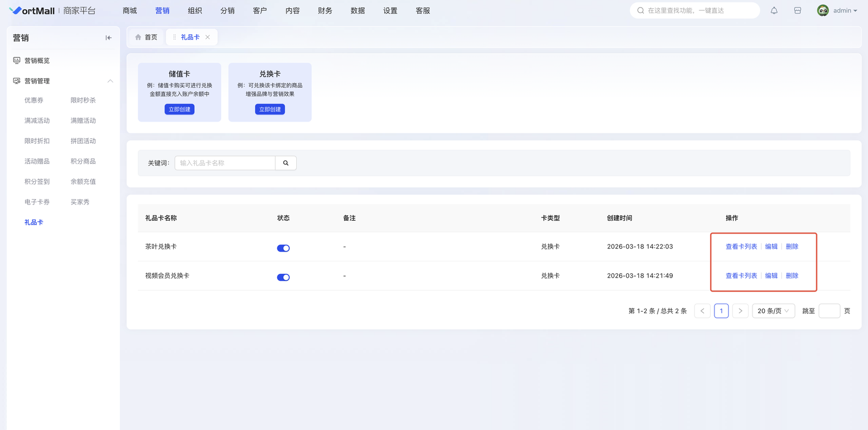Screen dimensions: 868x430
Task: Click the admin avatar icon
Action: pos(823,11)
